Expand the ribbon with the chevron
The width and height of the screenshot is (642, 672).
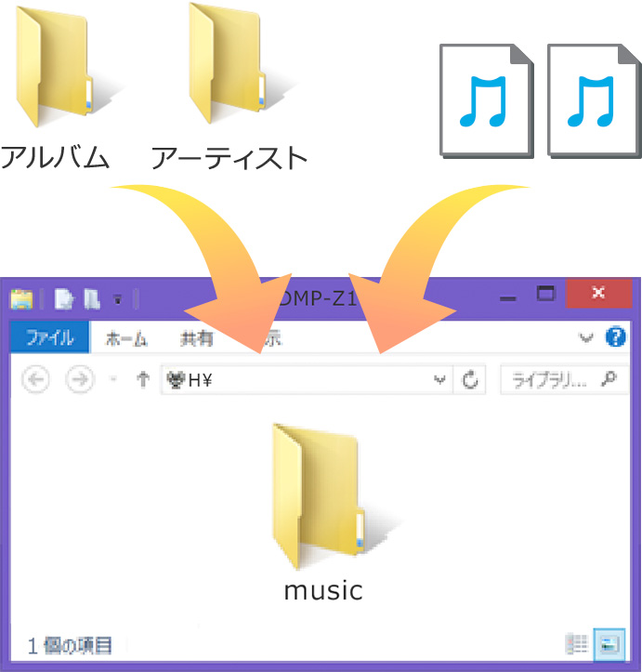586,337
